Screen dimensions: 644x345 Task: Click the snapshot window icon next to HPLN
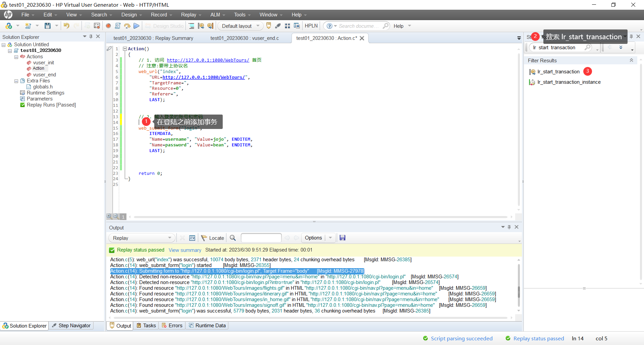coord(297,26)
